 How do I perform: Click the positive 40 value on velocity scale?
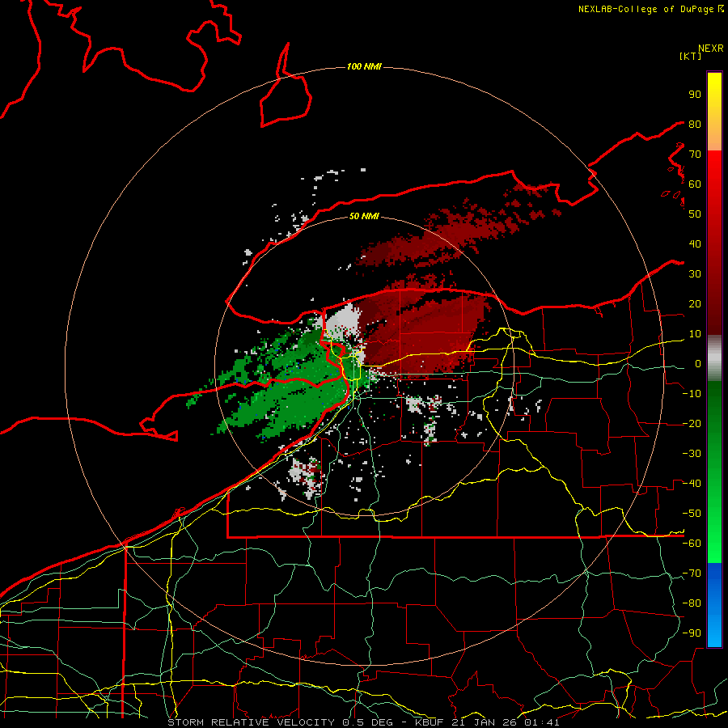click(x=695, y=244)
